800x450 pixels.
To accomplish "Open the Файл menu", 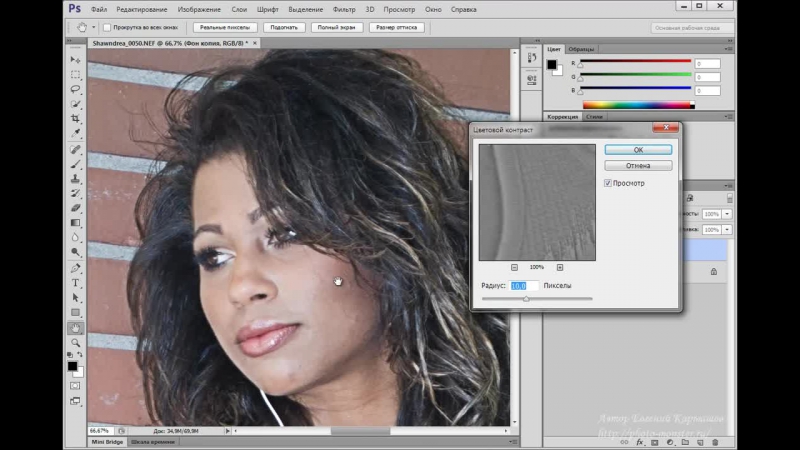I will pyautogui.click(x=99, y=10).
